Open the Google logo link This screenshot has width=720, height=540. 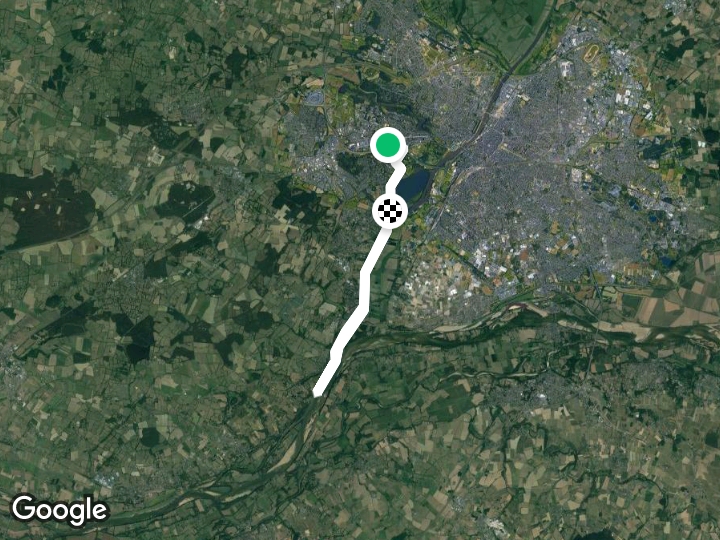(59, 510)
